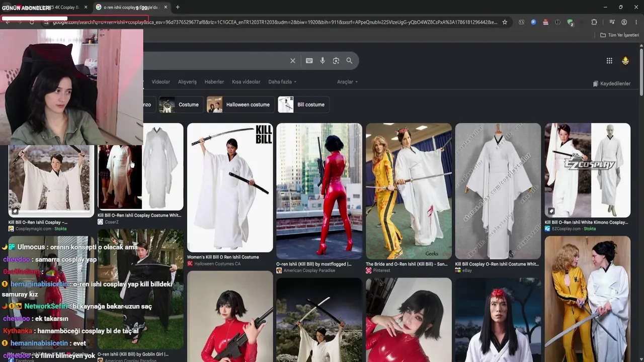The height and width of the screenshot is (362, 644).
Task: Visit the CoserZ source link
Action: click(108, 222)
